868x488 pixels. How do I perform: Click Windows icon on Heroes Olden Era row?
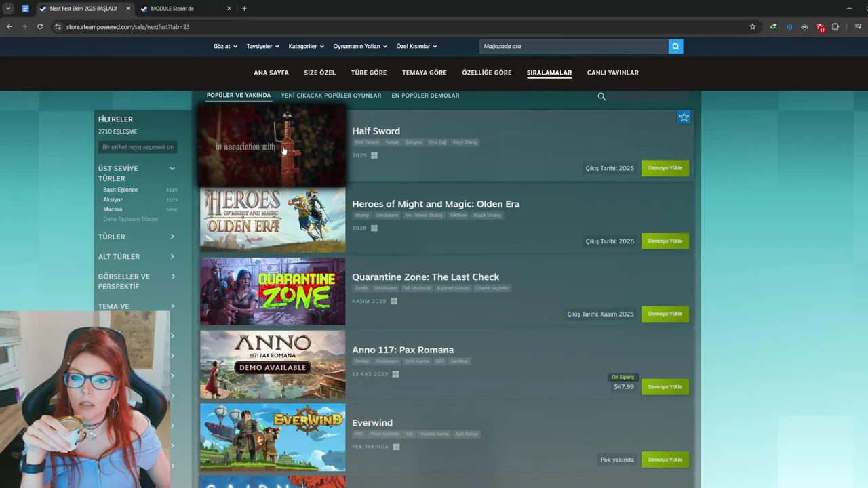pos(374,228)
